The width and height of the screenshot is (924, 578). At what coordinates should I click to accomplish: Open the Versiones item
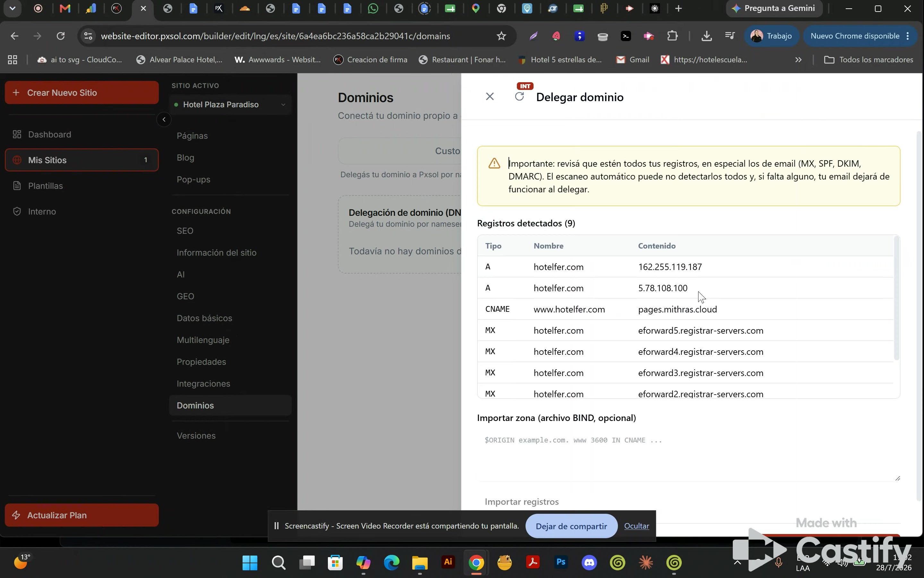point(196,435)
